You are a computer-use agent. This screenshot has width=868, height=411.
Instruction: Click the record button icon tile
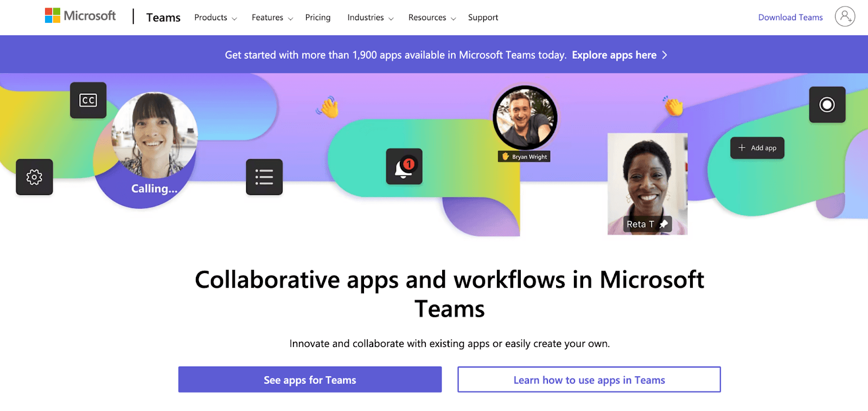click(827, 105)
